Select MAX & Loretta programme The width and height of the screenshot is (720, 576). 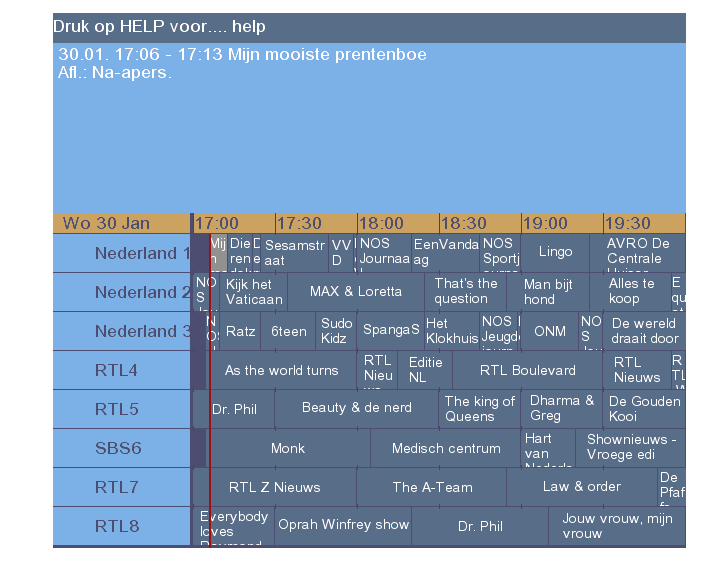tap(356, 292)
